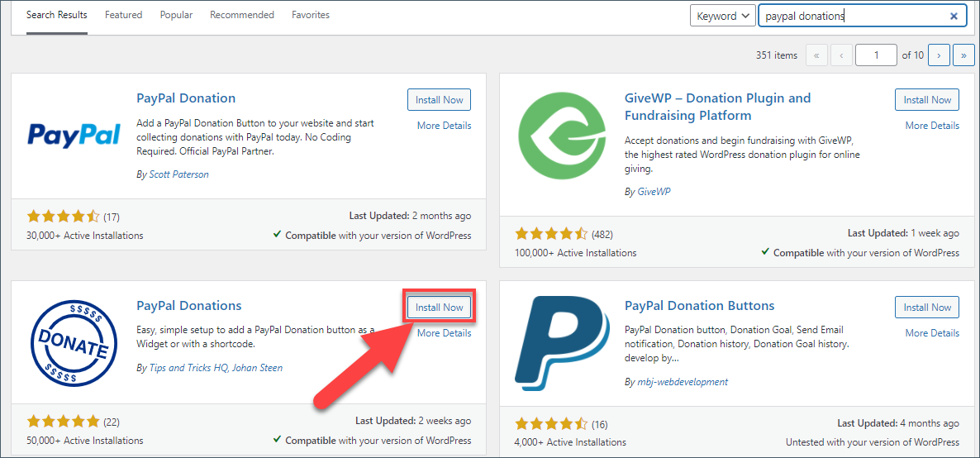Switch to the Featured tab
Screen dimensions: 980x458
pos(123,14)
